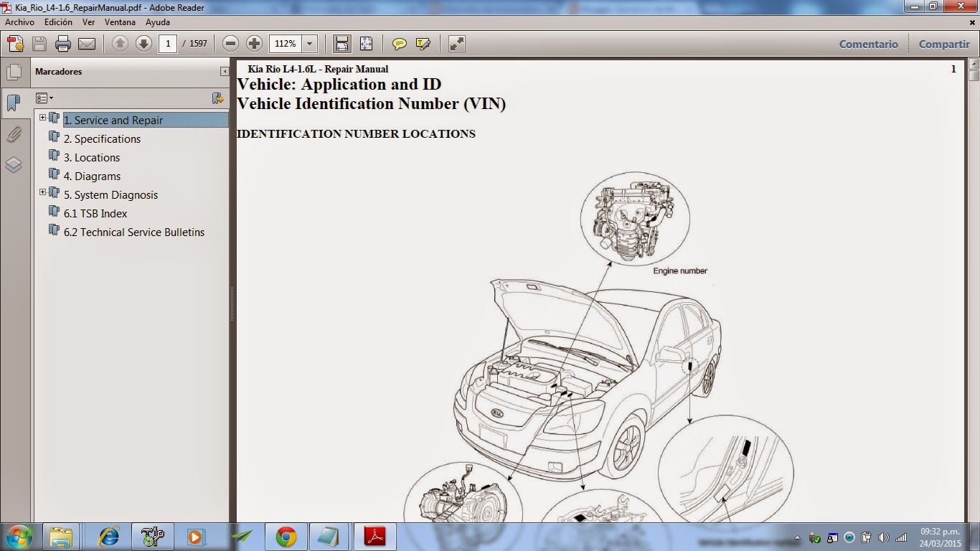Click the Adobe Reader taskbar icon
Image resolution: width=980 pixels, height=551 pixels.
374,537
